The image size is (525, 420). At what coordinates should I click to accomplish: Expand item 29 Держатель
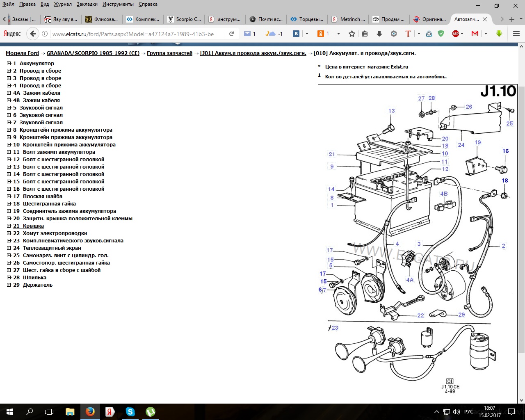pos(9,285)
